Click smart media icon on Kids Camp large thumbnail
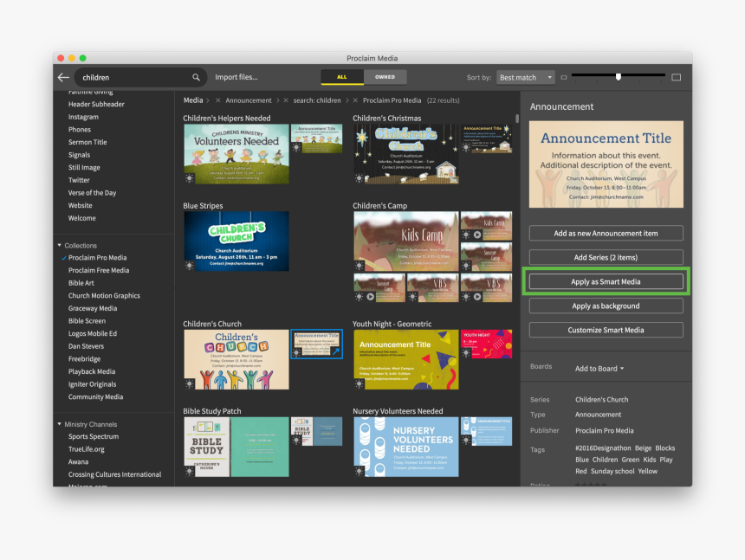 click(x=360, y=266)
